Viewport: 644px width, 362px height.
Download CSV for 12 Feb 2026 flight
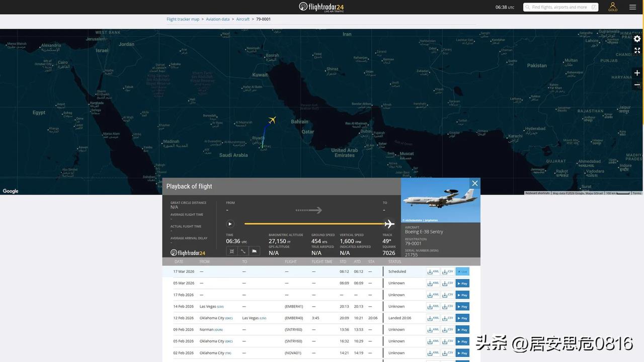pos(447,318)
